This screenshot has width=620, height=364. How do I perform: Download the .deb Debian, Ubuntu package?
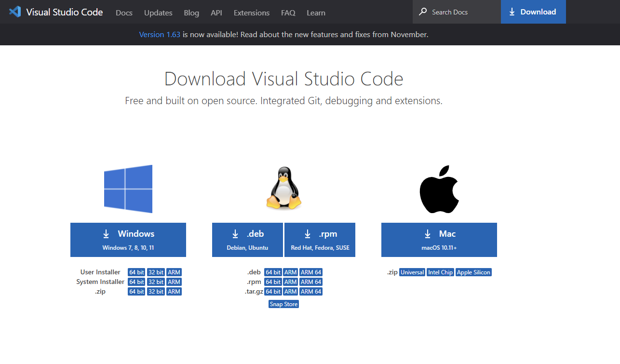click(248, 240)
